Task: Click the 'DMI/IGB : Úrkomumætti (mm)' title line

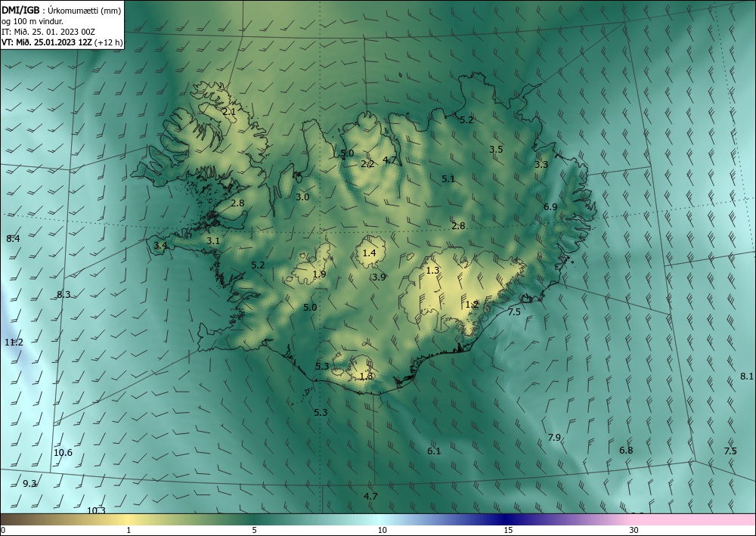Action: click(61, 10)
